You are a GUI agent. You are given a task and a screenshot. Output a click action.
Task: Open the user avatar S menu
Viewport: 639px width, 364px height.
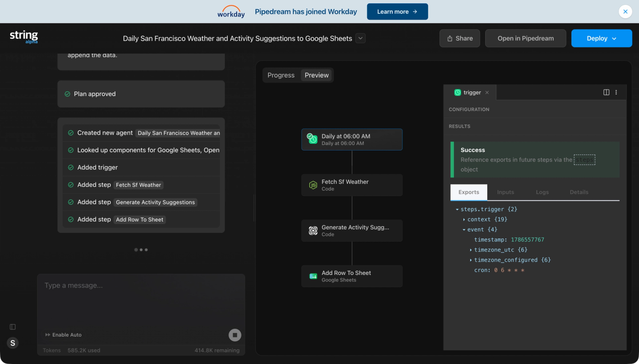pyautogui.click(x=13, y=343)
